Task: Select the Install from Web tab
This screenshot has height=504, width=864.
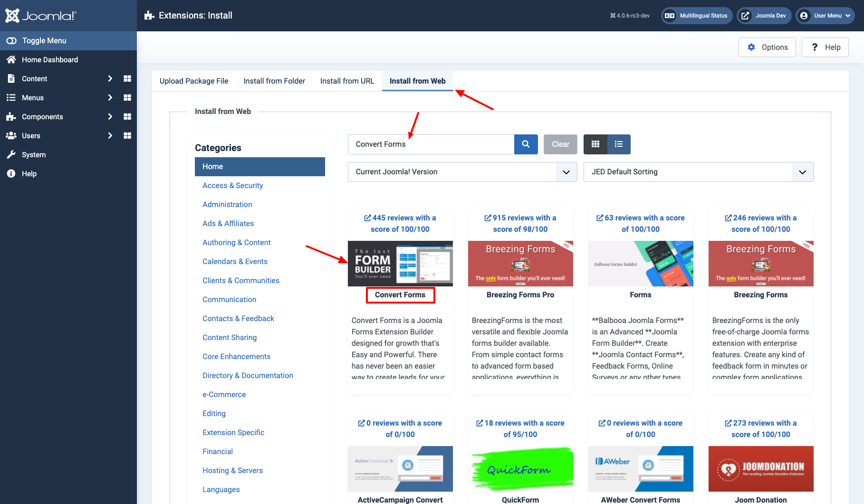Action: [418, 81]
